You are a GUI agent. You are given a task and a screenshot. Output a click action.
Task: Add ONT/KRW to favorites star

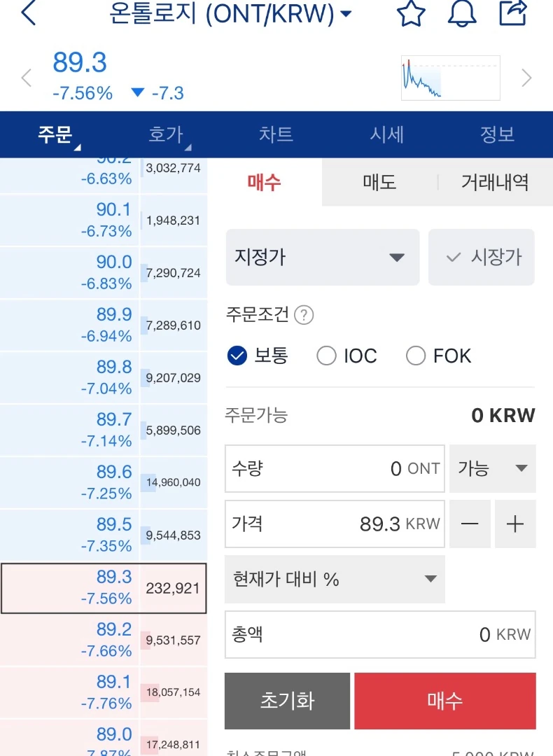(x=411, y=13)
